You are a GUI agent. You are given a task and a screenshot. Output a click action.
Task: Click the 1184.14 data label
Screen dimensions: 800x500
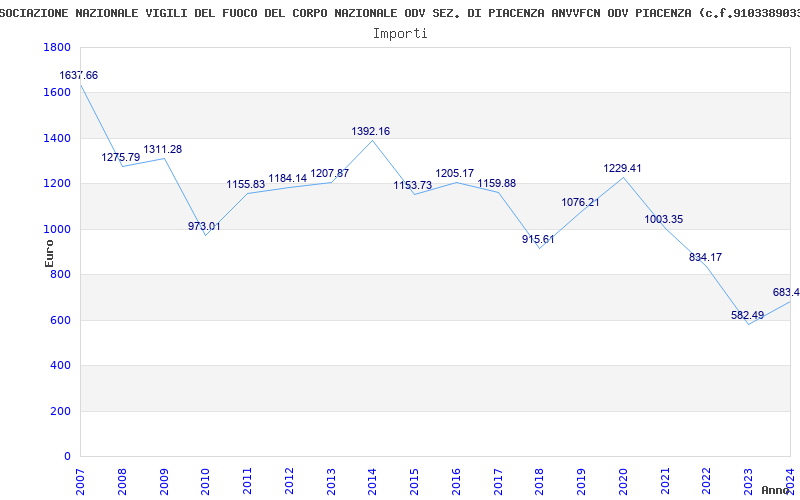(x=288, y=178)
